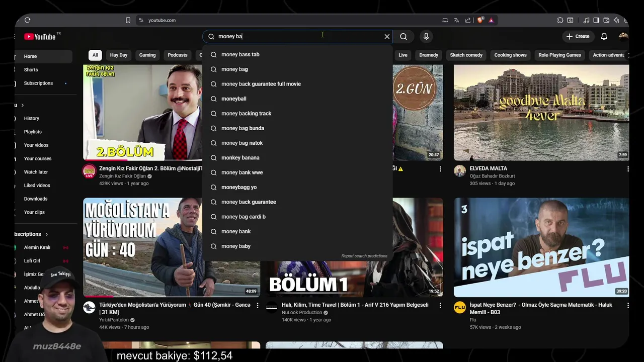
Task: Open options menu for ELVEDA MALTA video
Action: click(x=628, y=169)
